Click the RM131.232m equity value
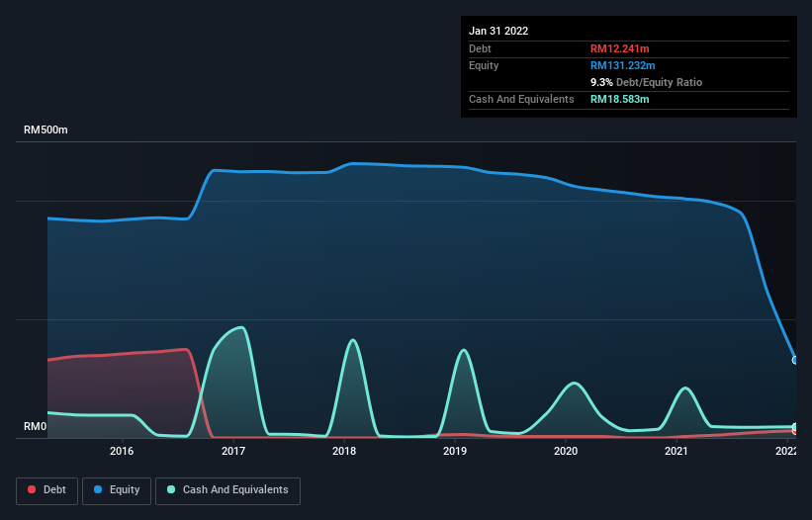 (622, 65)
